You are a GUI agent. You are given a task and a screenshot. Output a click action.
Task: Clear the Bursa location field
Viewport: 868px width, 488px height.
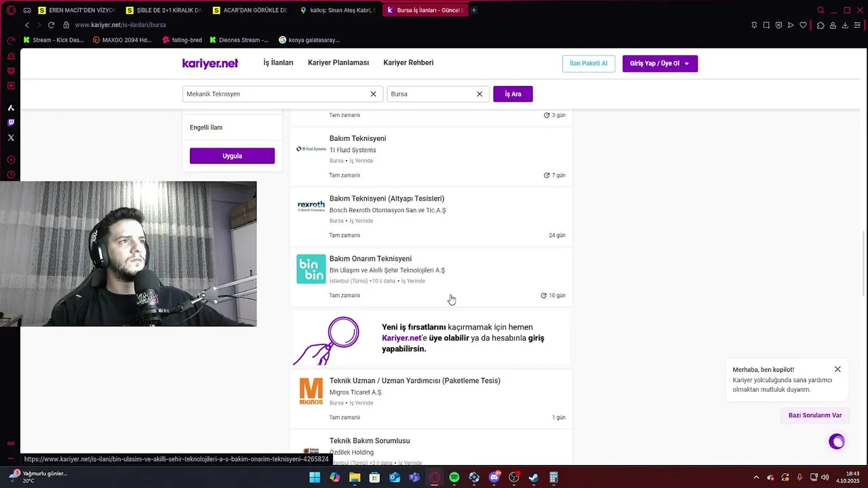pos(479,94)
